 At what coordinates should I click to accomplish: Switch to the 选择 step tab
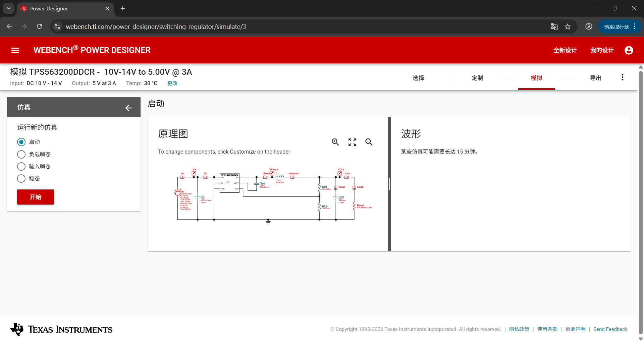[418, 78]
